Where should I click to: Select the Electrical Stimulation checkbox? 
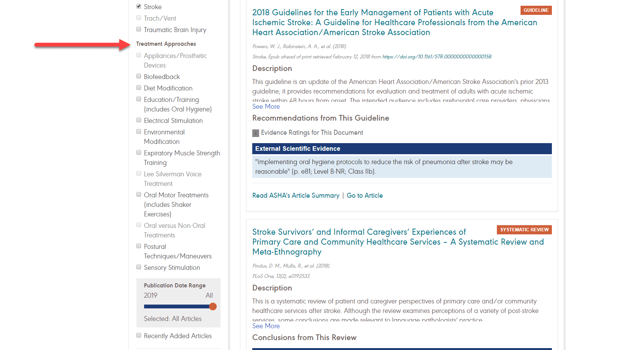tap(139, 120)
